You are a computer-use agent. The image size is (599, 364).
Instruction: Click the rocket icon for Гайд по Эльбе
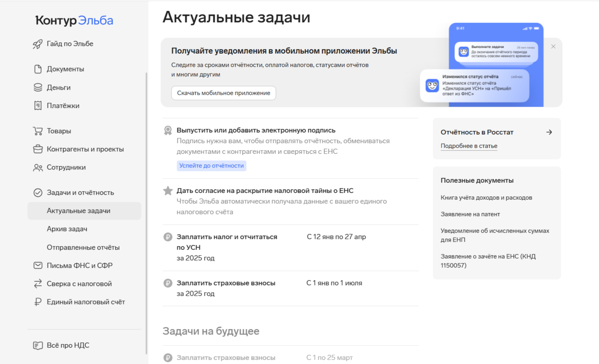[x=38, y=44]
